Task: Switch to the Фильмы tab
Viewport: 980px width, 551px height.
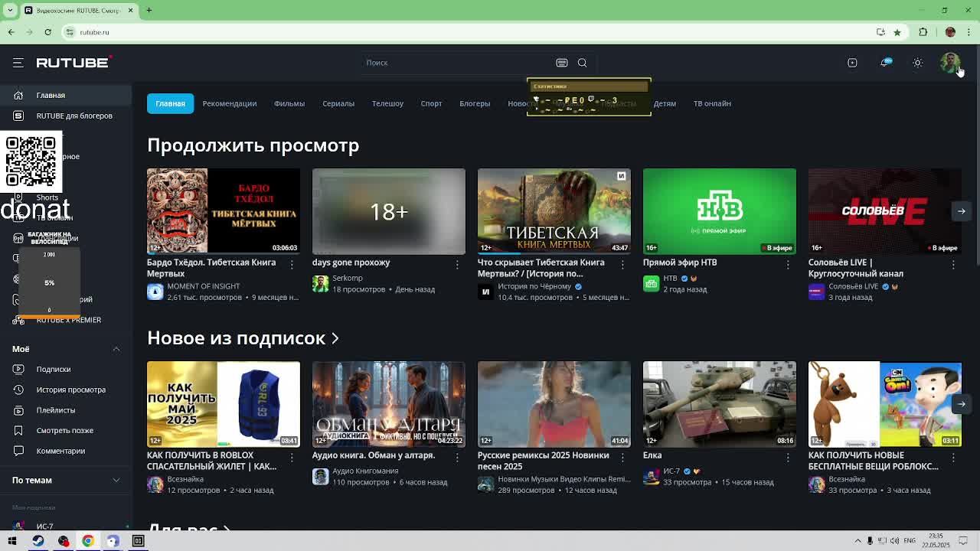Action: [289, 103]
